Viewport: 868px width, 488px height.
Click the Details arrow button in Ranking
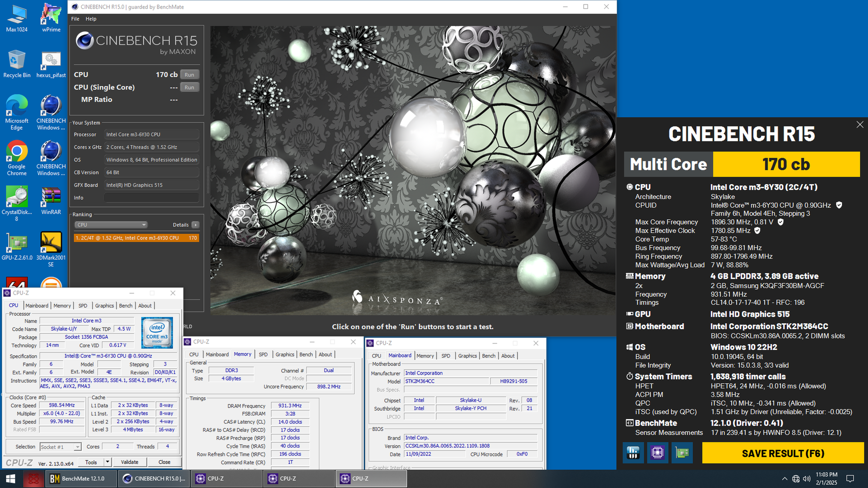tap(195, 225)
